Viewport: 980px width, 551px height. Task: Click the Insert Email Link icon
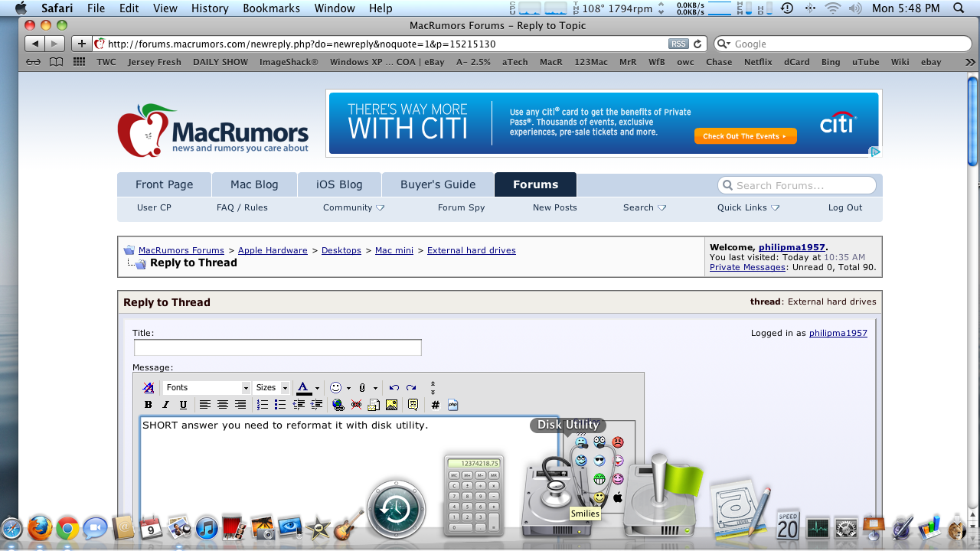click(x=374, y=405)
